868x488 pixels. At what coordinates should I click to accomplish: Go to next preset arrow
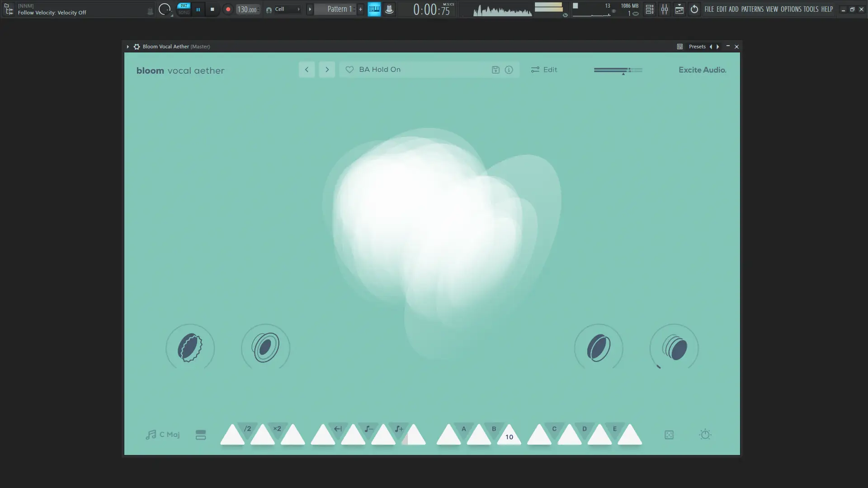(x=327, y=70)
